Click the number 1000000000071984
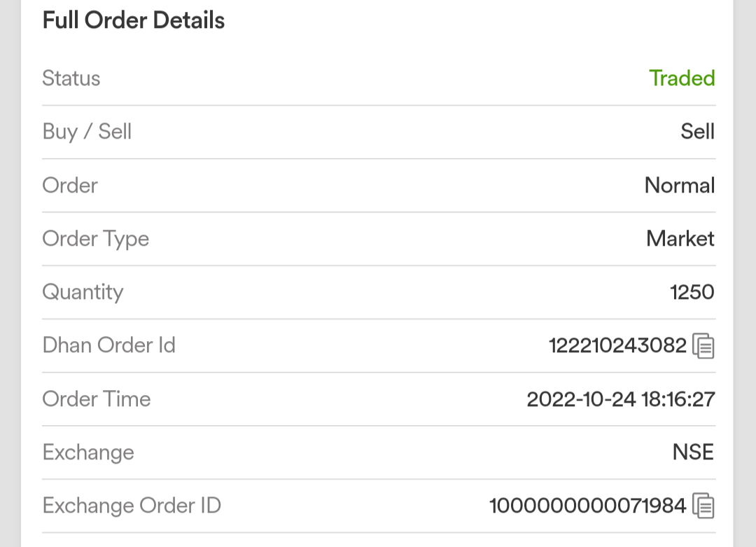756x547 pixels. 587,506
